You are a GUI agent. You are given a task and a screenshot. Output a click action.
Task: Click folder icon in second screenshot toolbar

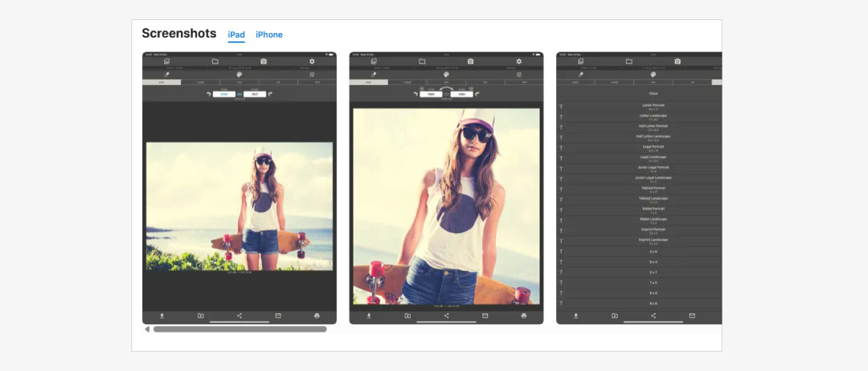[422, 61]
